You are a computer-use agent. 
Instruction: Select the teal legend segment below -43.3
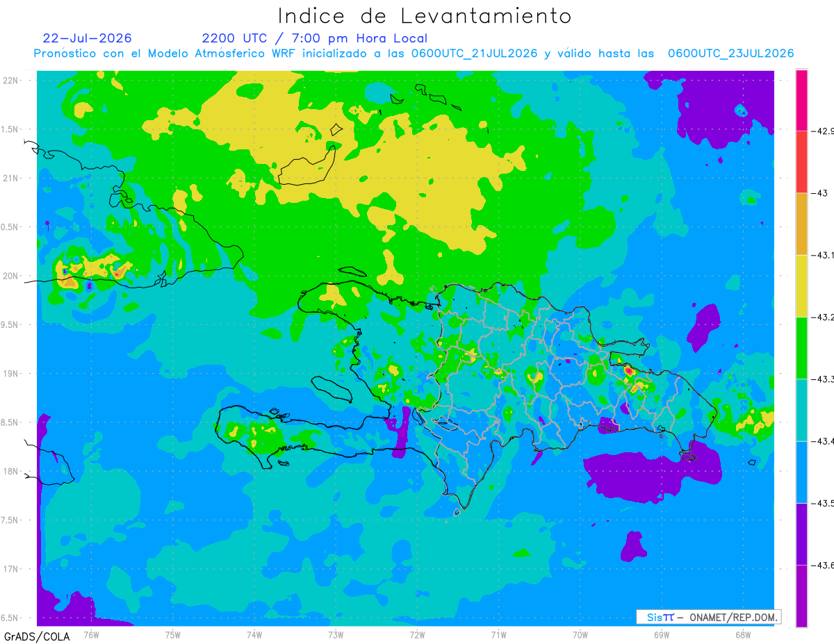(x=801, y=410)
